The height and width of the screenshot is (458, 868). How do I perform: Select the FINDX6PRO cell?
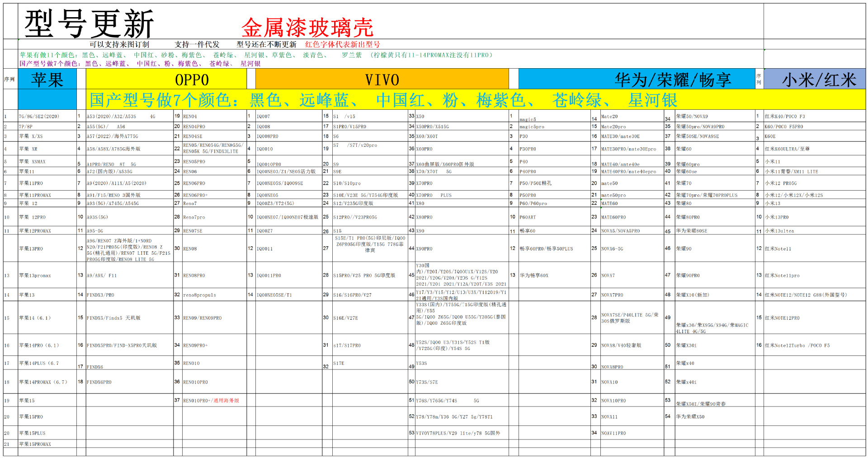(130, 382)
